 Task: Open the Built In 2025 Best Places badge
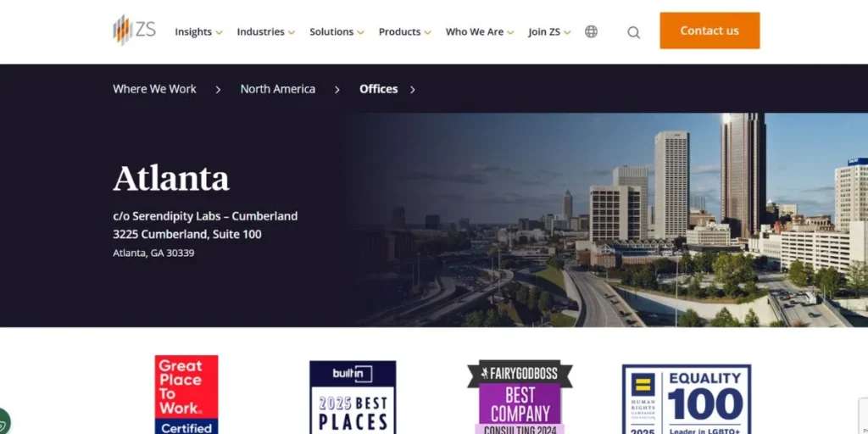(353, 397)
